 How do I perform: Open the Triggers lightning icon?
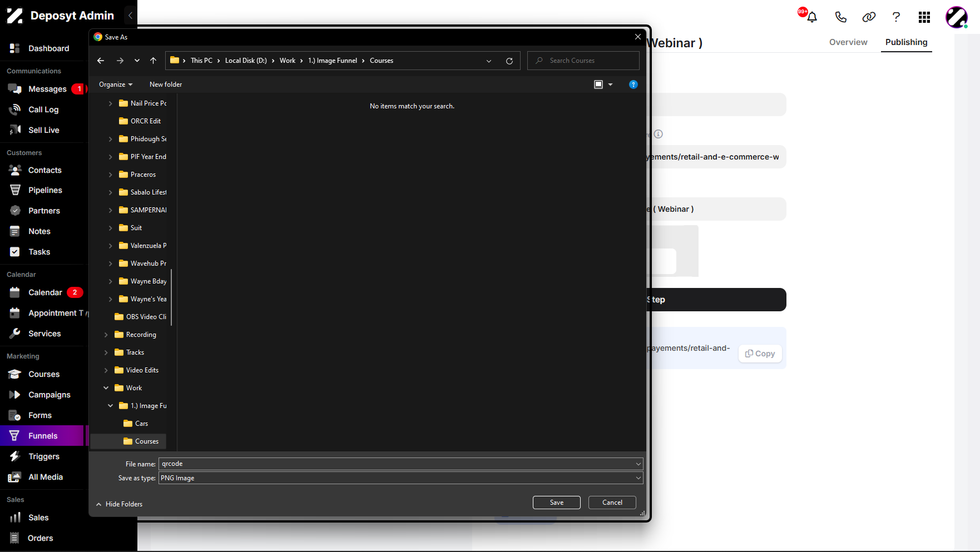tap(15, 456)
